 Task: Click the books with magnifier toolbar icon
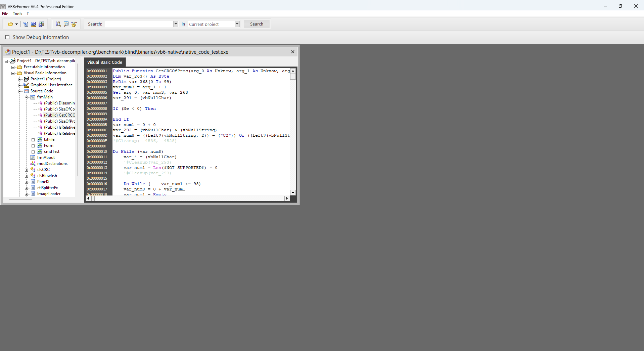click(x=58, y=24)
